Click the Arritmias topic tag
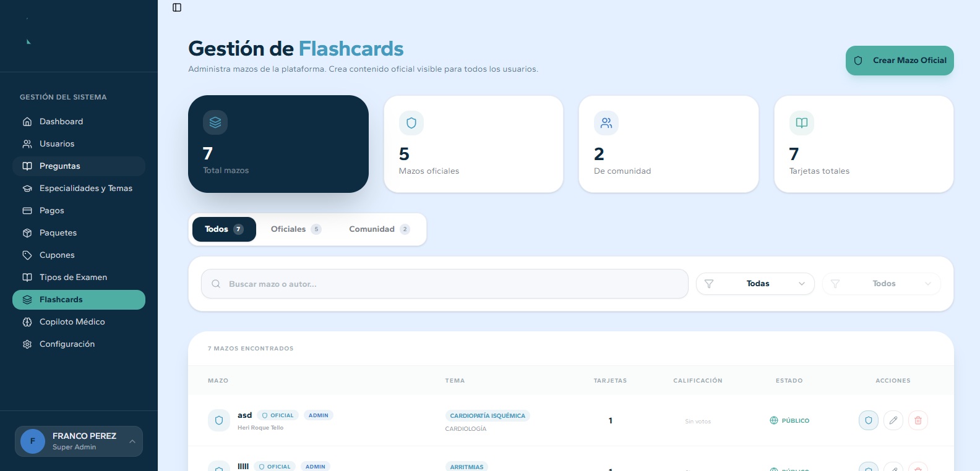 (x=467, y=467)
